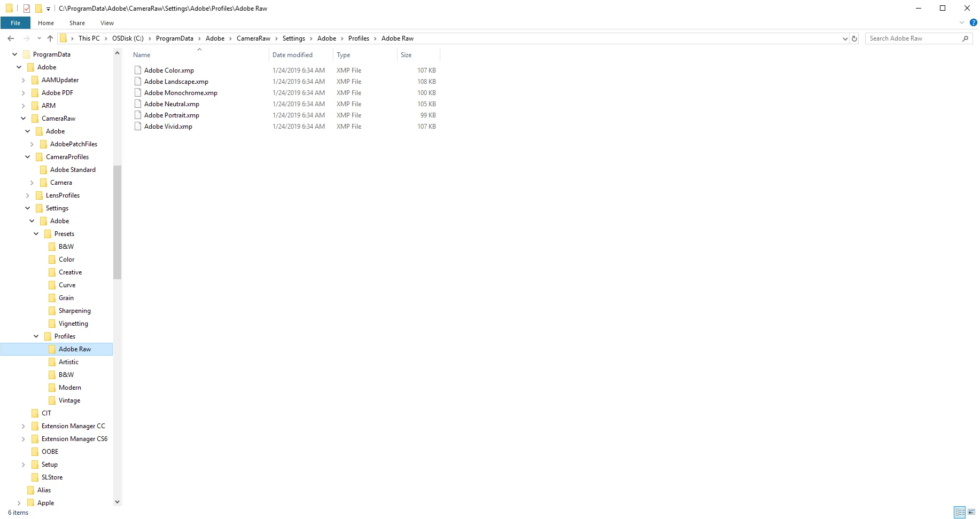The image size is (980, 519).
Task: Switch to Details view icon
Action: coord(960,512)
